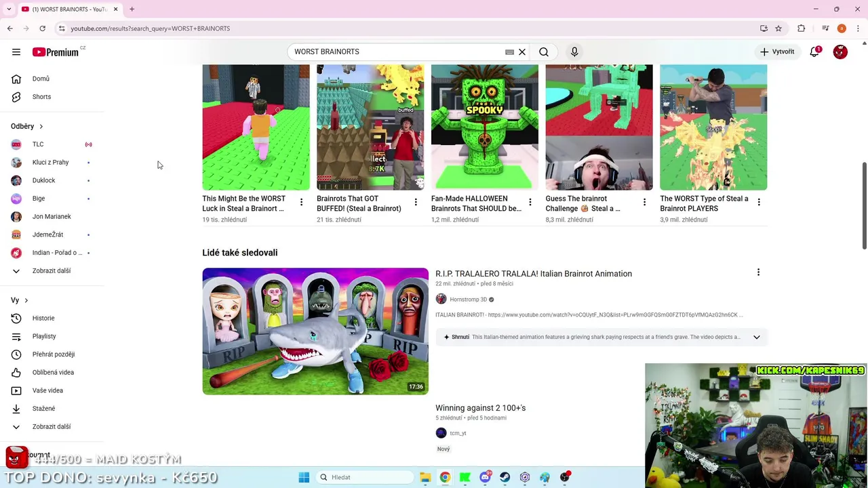Click the Hledat taskbar search box
This screenshot has height=488, width=868.
point(365,477)
